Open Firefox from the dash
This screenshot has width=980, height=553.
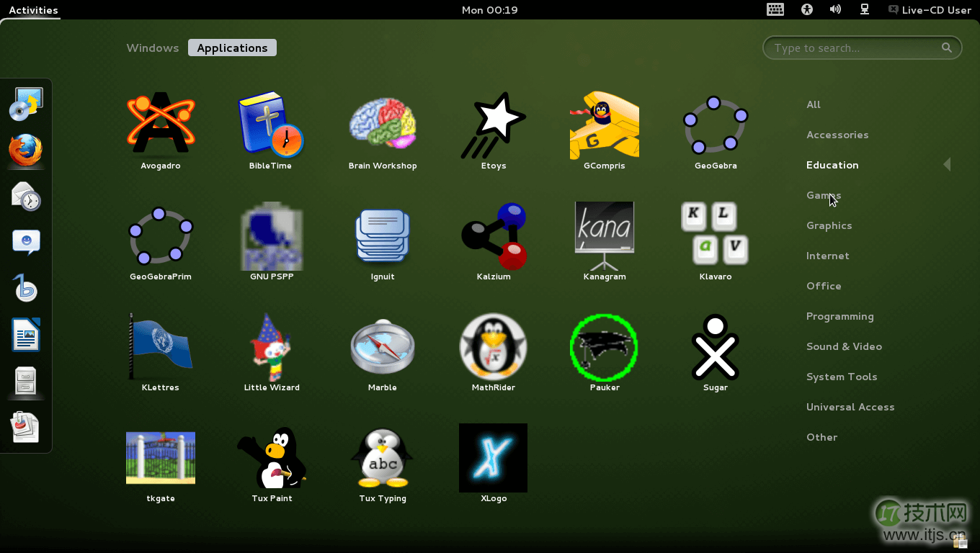tap(26, 150)
